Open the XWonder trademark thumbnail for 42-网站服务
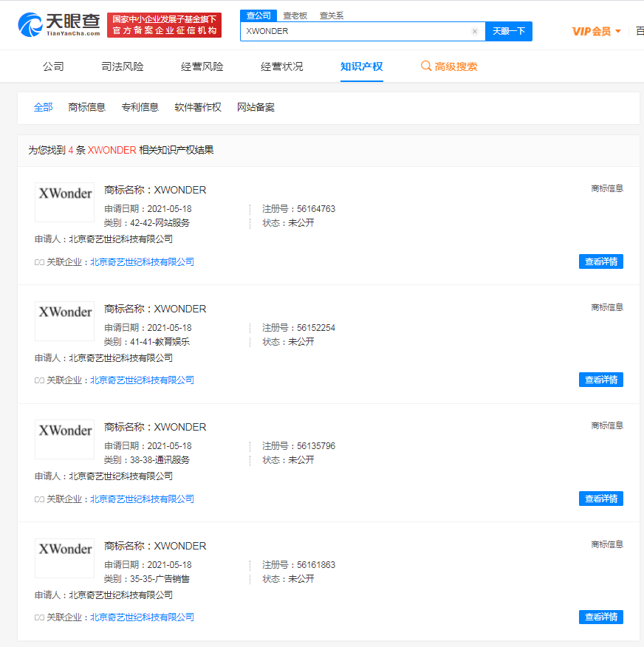The image size is (644, 647). (x=65, y=202)
